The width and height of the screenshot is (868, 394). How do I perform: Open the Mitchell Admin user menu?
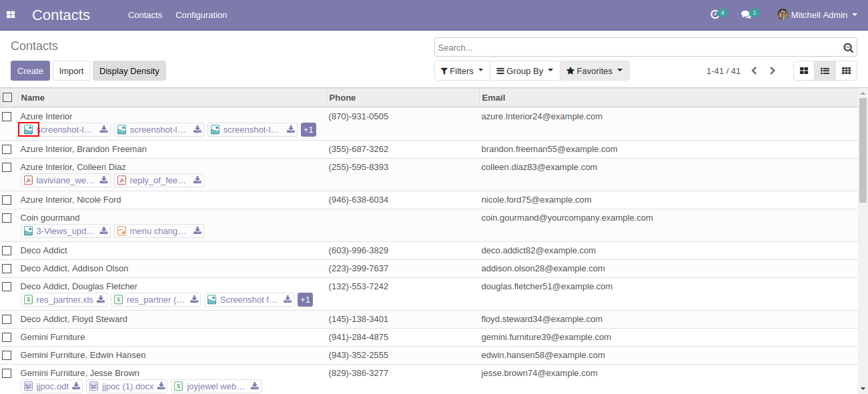(817, 15)
